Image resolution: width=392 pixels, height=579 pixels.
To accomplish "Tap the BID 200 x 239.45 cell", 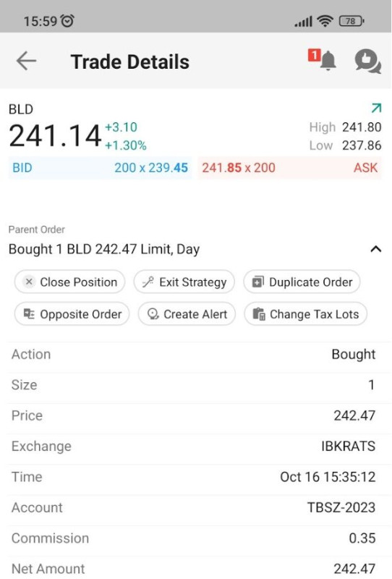I will pos(100,168).
